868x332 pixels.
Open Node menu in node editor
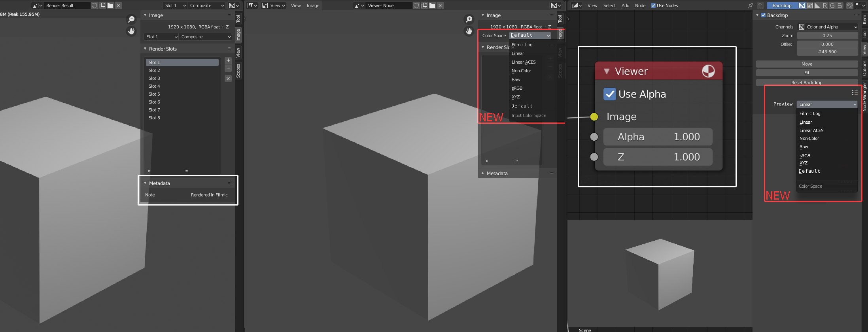pos(640,6)
